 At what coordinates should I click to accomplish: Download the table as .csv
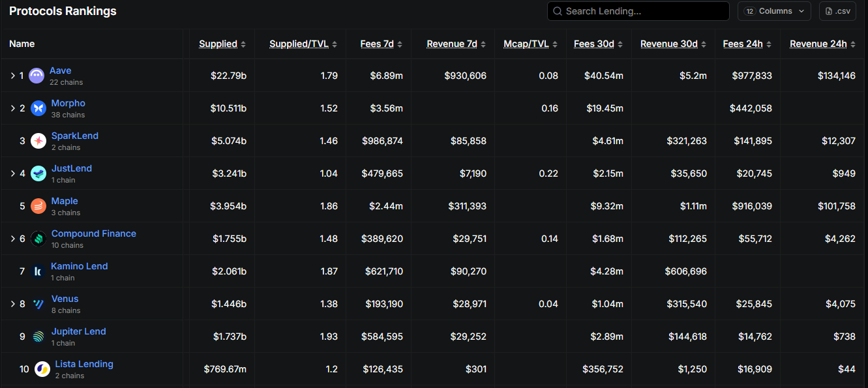click(837, 11)
